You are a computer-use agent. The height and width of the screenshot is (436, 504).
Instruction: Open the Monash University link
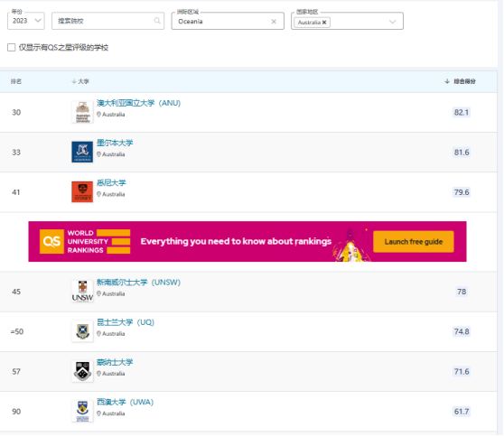115,362
